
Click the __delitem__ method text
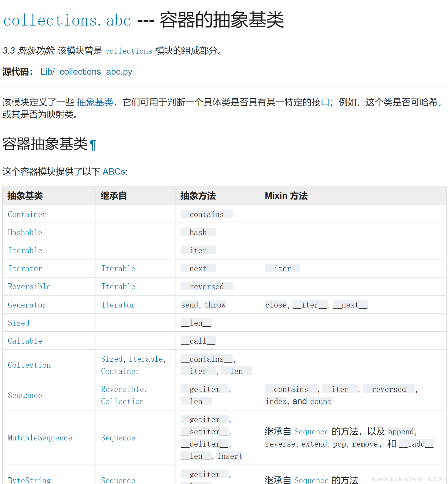click(205, 444)
